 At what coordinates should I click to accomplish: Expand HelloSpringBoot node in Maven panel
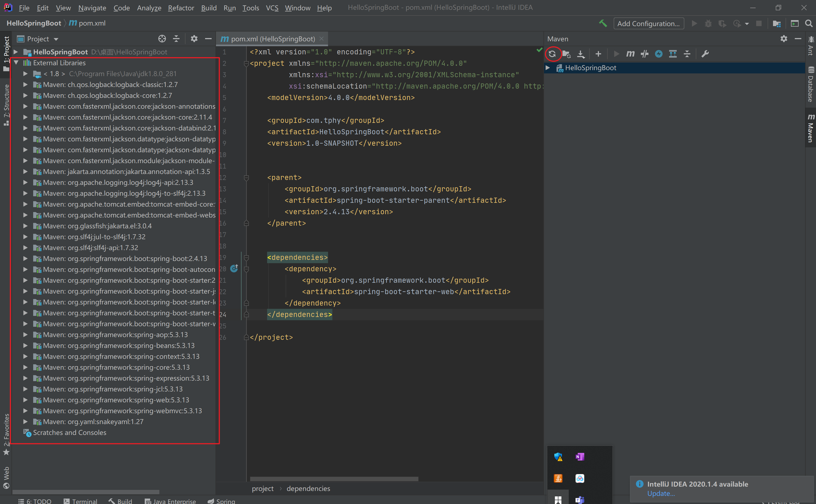point(548,68)
